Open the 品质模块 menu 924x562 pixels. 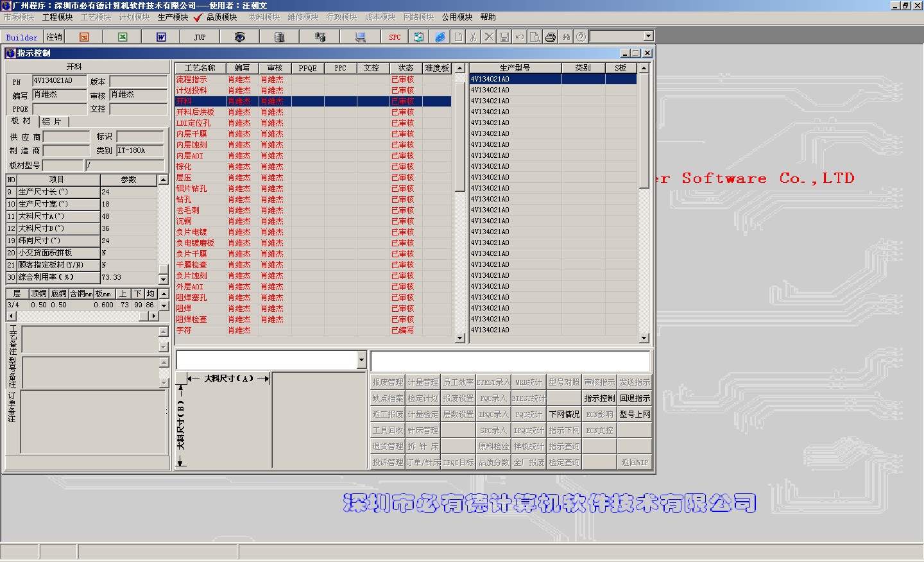pyautogui.click(x=222, y=17)
